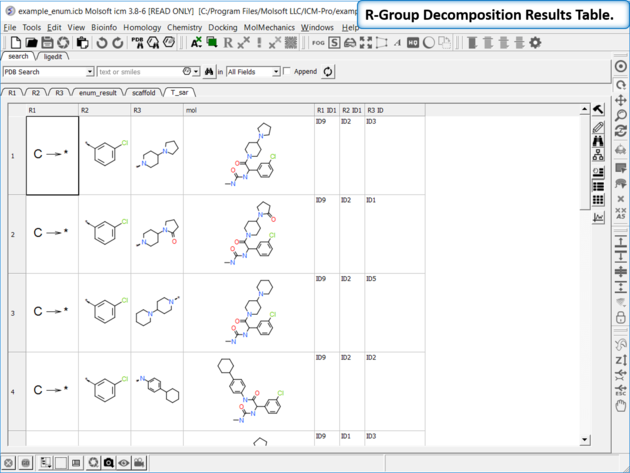
Task: Click the undo arrow in the toolbar
Action: 102,43
